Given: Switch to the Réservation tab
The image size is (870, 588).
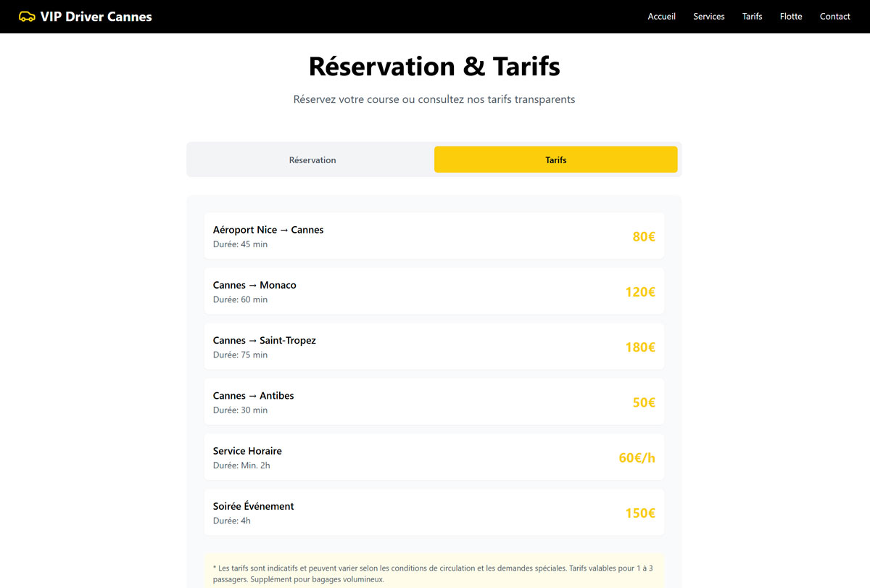Looking at the screenshot, I should [x=312, y=160].
